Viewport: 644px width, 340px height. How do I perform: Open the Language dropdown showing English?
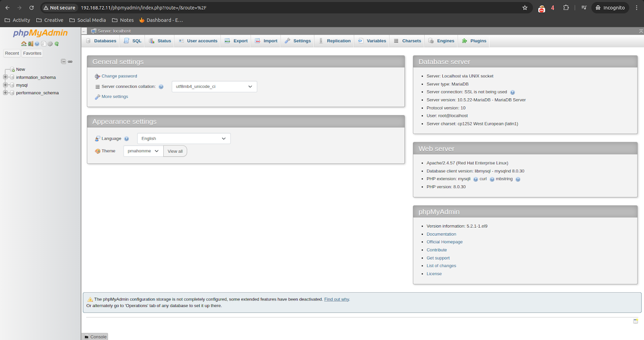pyautogui.click(x=184, y=139)
